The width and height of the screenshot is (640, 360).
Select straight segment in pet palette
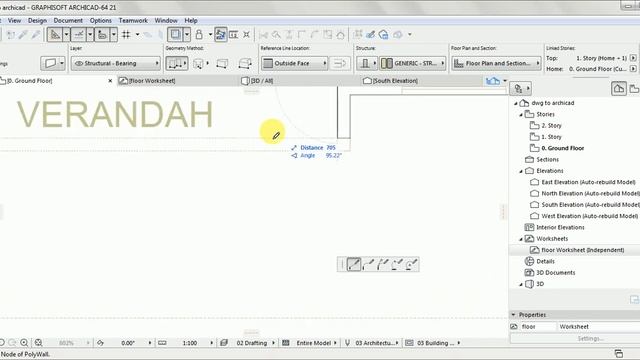353,264
